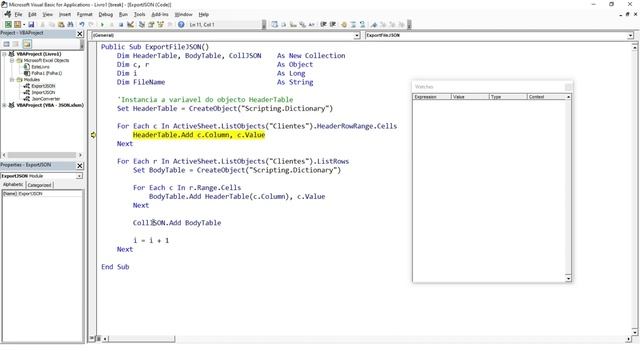Expand the VBAProject (VBA - JSON.xlam) node
This screenshot has height=360, width=640.
click(x=4, y=105)
